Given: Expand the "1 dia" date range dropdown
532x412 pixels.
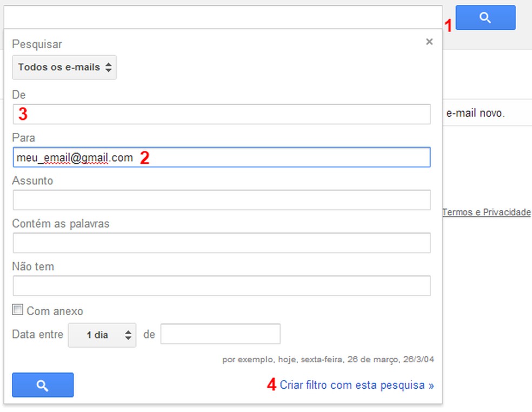Looking at the screenshot, I should pyautogui.click(x=102, y=335).
